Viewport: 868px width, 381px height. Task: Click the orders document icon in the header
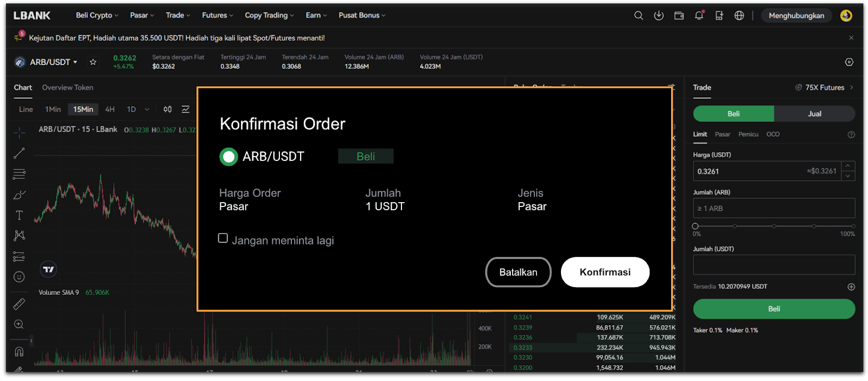(719, 16)
